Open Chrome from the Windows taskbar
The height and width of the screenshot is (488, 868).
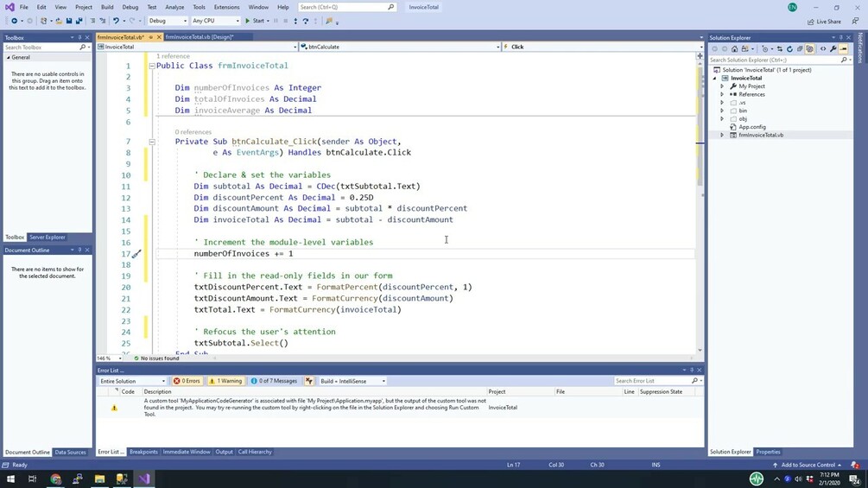[55, 478]
